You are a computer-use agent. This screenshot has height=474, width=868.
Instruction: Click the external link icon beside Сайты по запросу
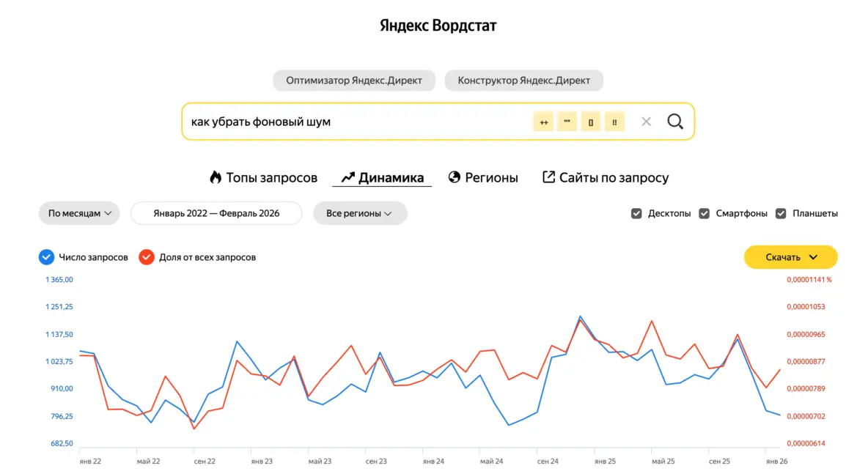pos(548,177)
